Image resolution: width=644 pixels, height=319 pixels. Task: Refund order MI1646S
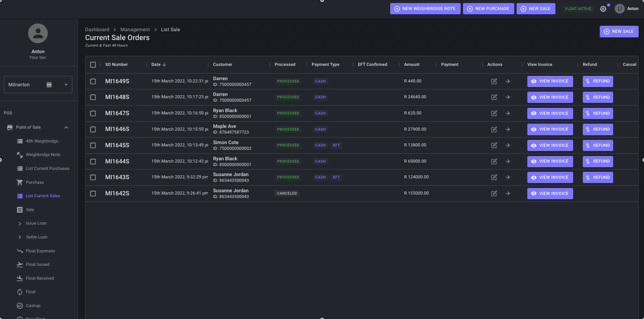(597, 129)
